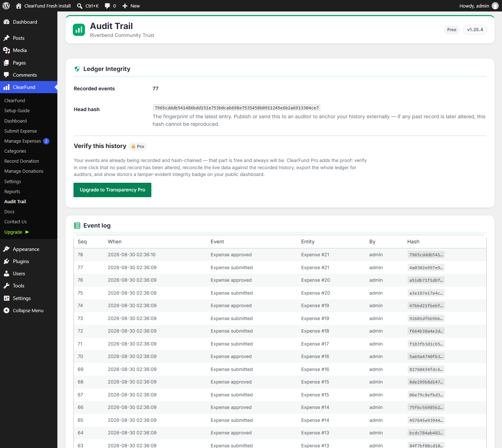Open the Ctrl+K search icon
This screenshot has height=448, width=502.
(x=80, y=6)
